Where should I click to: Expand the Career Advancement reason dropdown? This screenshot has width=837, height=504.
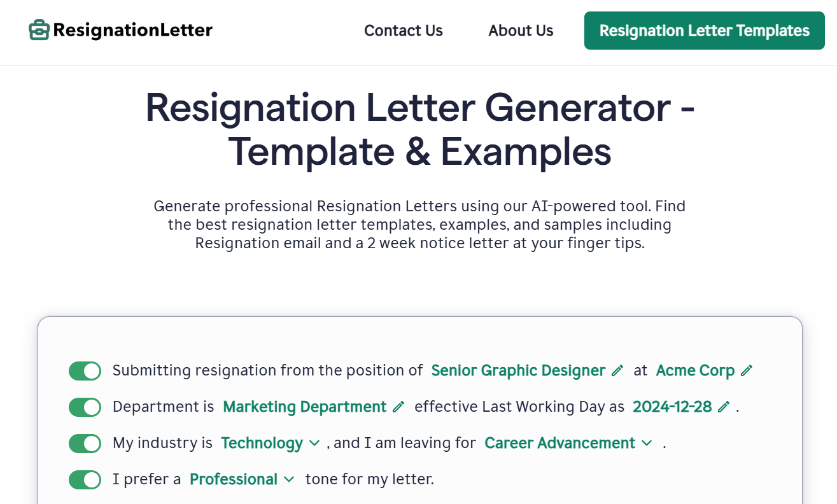pyautogui.click(x=568, y=443)
